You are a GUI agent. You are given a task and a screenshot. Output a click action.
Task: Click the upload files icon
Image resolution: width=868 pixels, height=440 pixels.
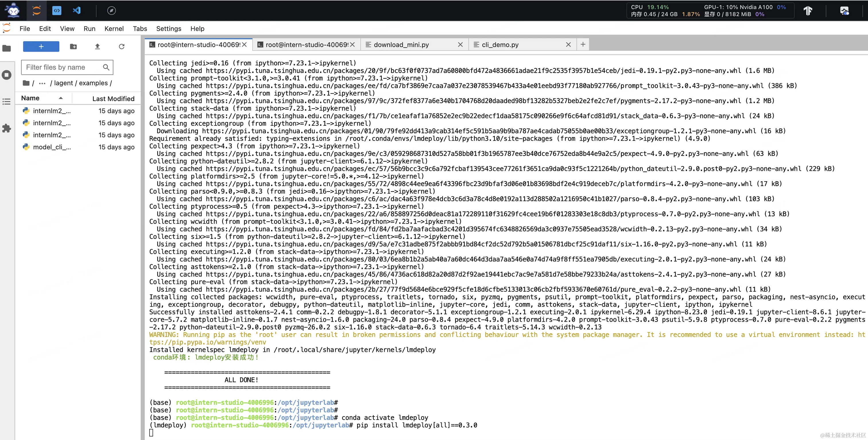[x=97, y=47]
